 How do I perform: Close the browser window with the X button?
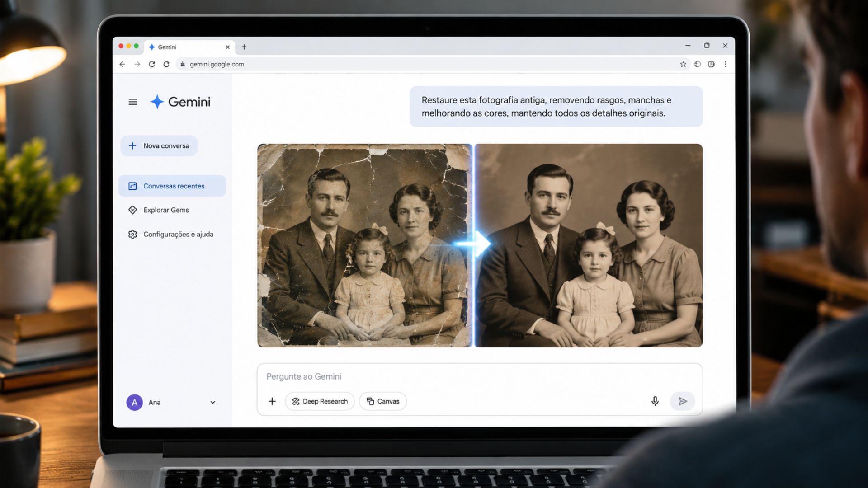tap(725, 46)
